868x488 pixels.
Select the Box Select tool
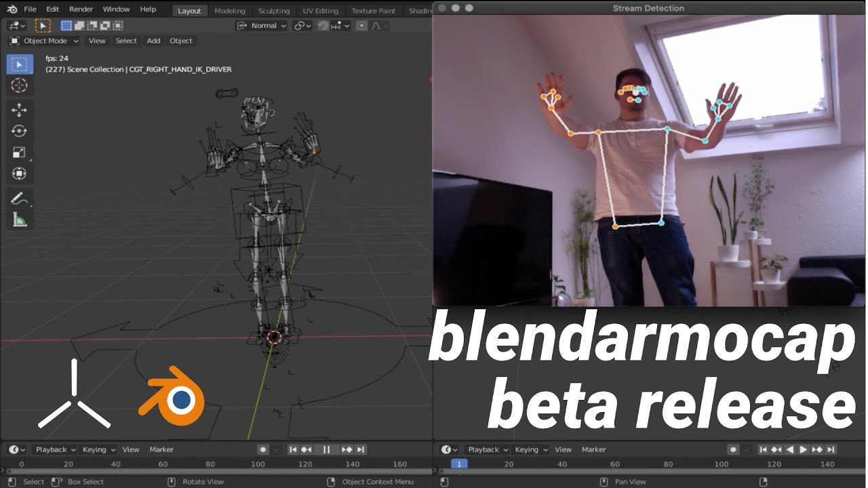tap(20, 63)
